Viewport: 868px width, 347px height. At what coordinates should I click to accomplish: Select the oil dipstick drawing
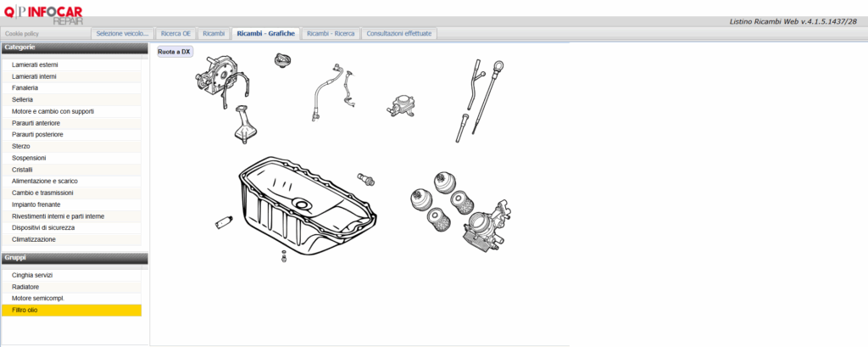(x=489, y=97)
